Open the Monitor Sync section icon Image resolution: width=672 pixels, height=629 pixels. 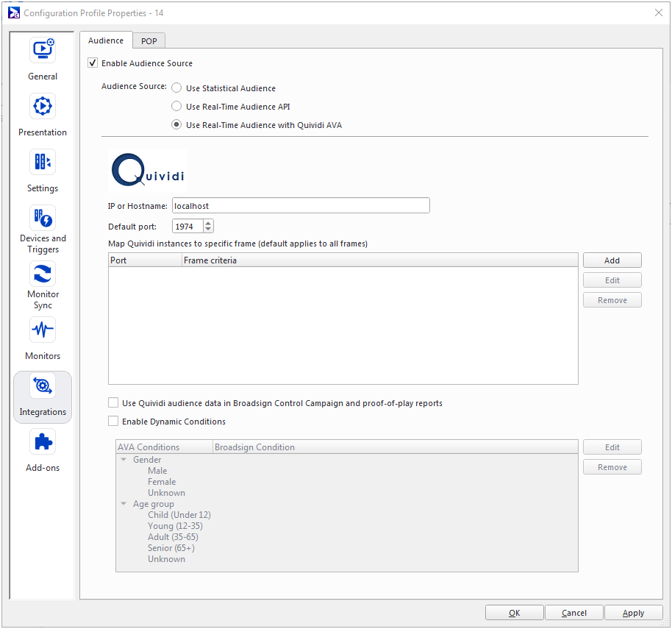43,274
